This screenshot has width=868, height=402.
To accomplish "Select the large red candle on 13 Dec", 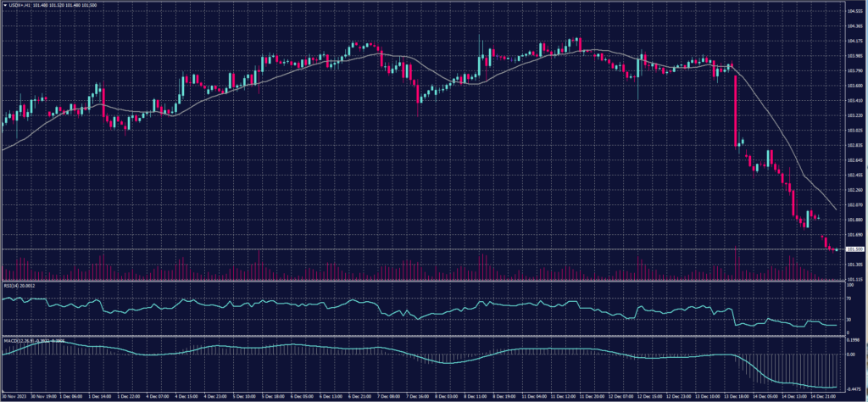I will point(734,109).
